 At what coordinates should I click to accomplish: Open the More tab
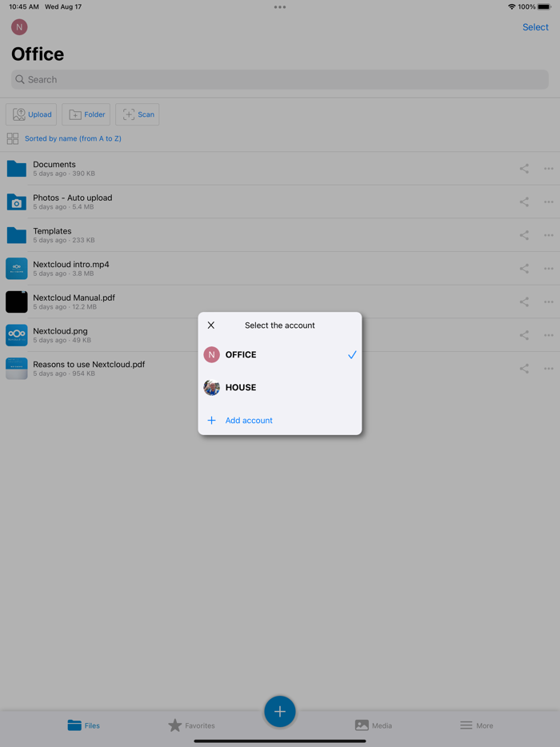click(x=476, y=725)
